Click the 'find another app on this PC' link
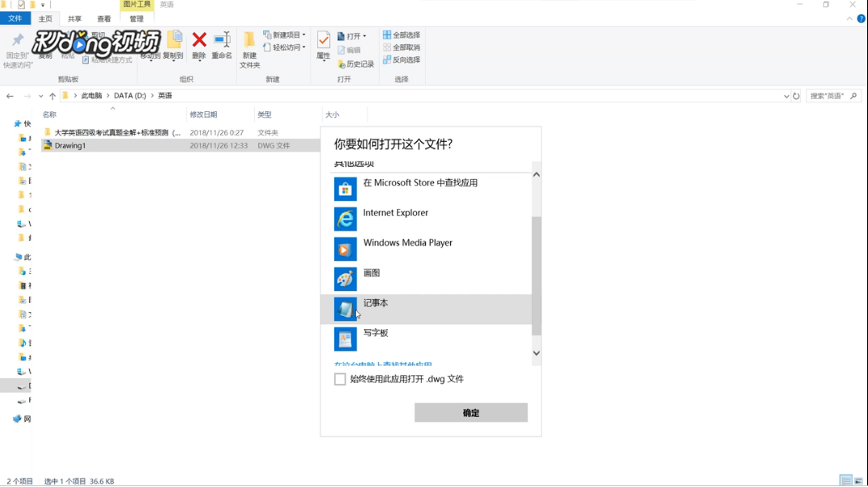Viewport: 868px width, 487px height. pos(383,364)
